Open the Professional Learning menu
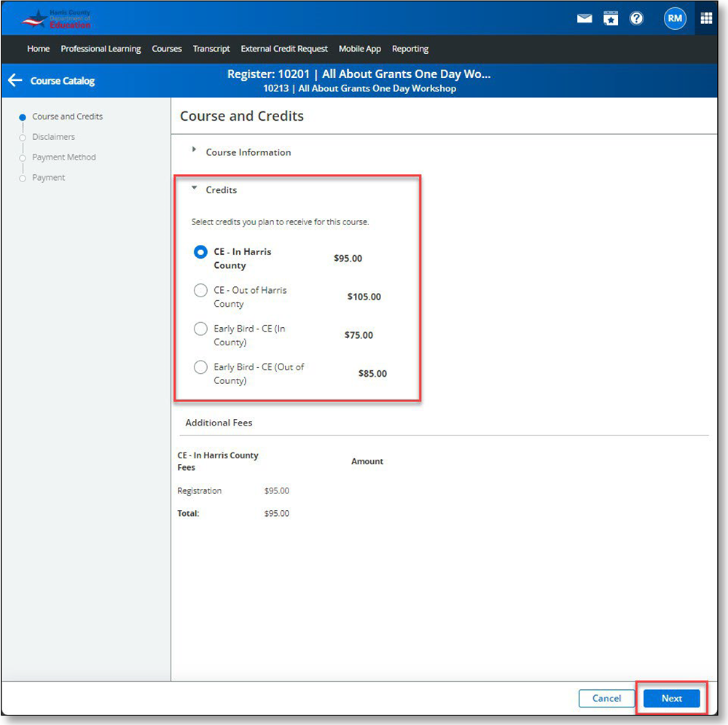Viewport: 728px width, 725px height. [x=101, y=49]
